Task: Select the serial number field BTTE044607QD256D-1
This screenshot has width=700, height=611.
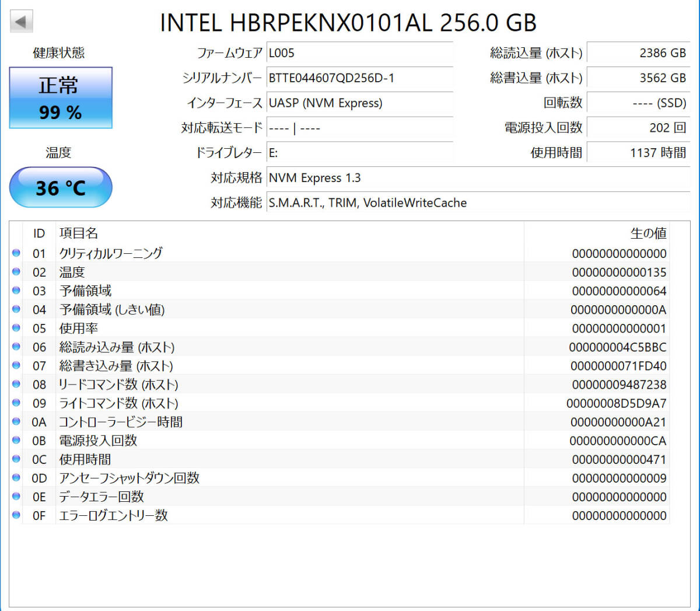Action: pos(359,78)
